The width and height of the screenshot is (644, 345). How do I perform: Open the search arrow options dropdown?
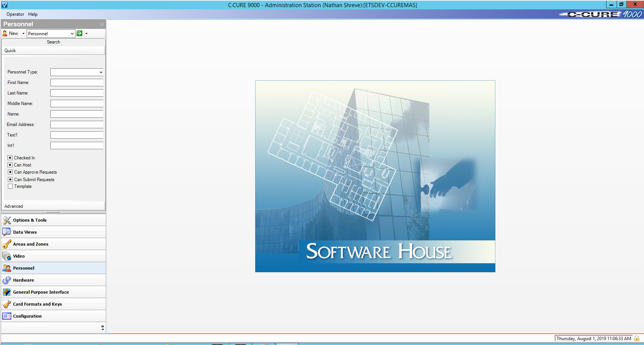86,33
